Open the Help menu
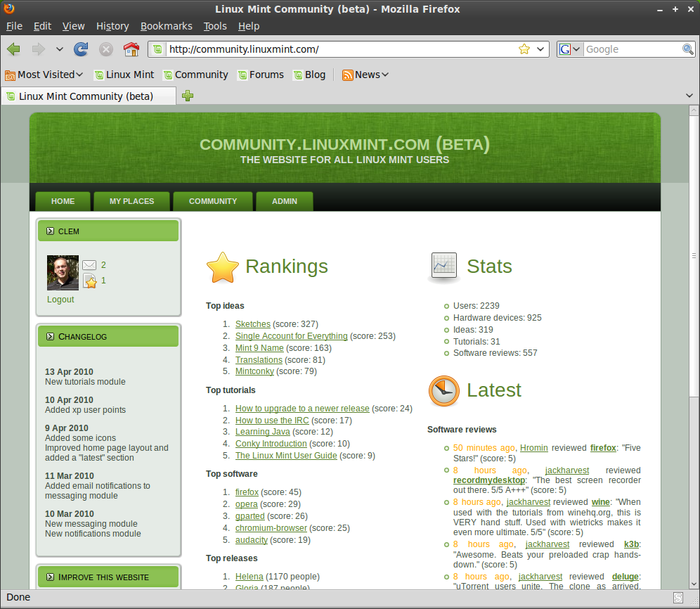This screenshot has height=609, width=700. click(x=249, y=26)
